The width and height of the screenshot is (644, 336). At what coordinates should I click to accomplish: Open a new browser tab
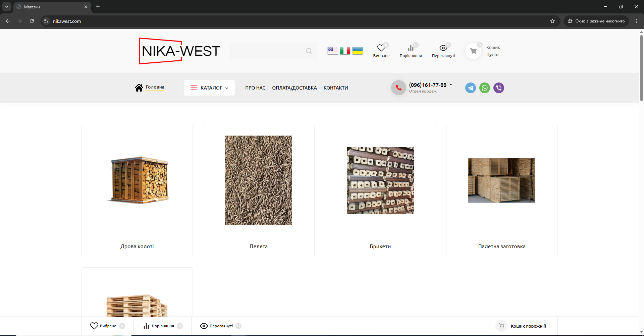click(98, 7)
